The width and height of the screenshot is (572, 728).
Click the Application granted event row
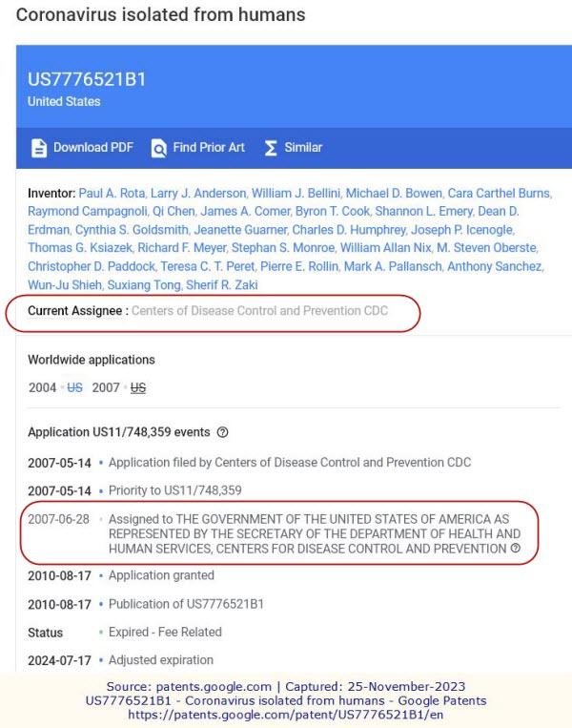pyautogui.click(x=121, y=575)
